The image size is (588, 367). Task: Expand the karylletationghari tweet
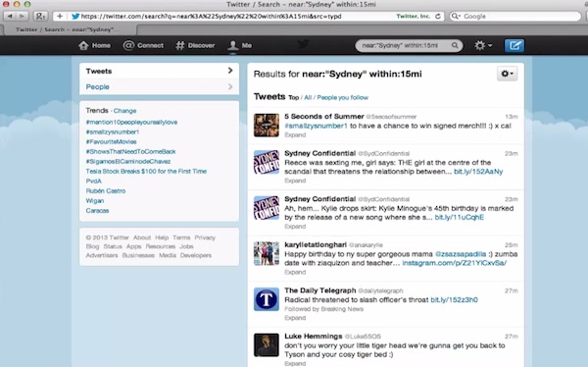[295, 273]
